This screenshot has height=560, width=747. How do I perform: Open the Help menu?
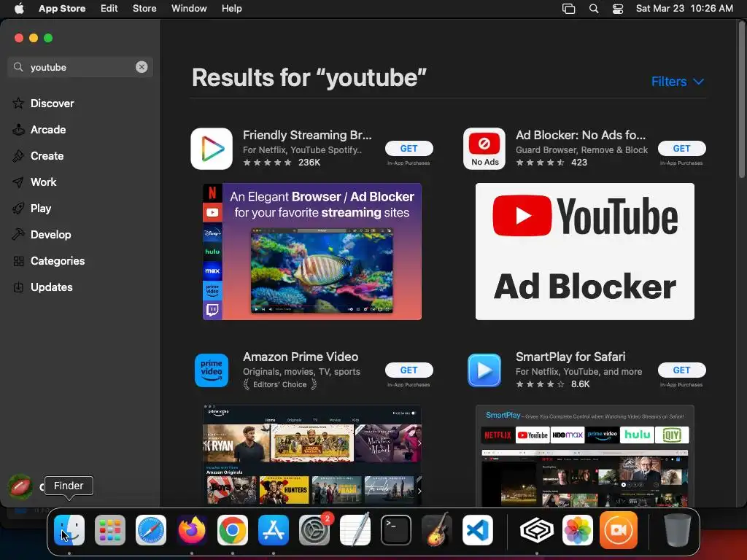231,9
